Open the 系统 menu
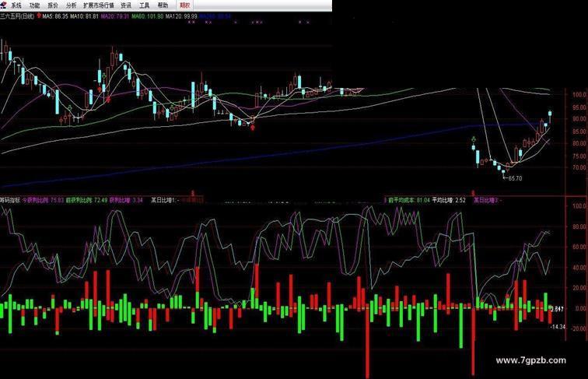This screenshot has width=588, height=379. pos(16,5)
